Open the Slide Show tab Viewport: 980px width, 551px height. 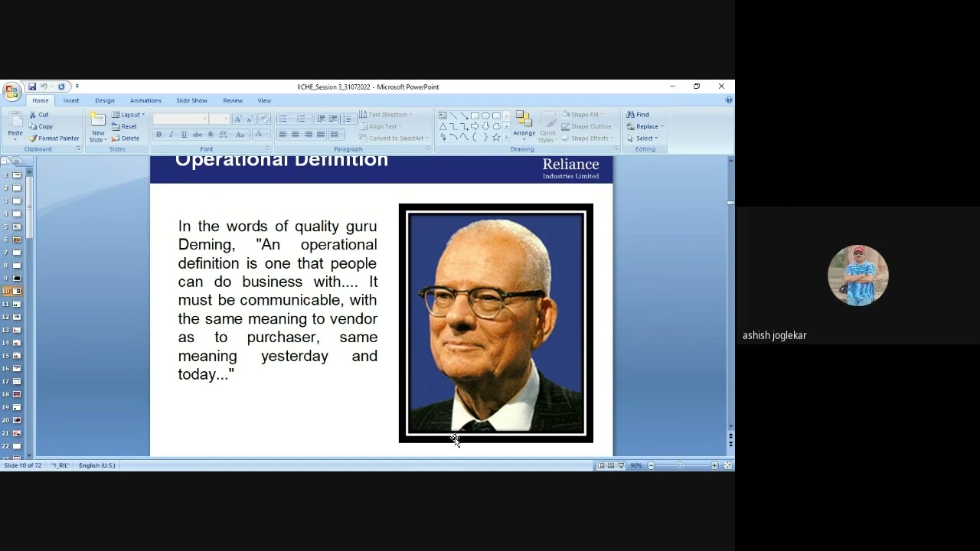[x=191, y=101]
